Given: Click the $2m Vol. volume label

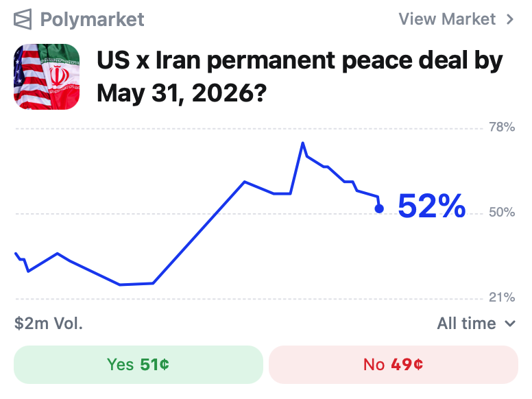Looking at the screenshot, I should 49,324.
